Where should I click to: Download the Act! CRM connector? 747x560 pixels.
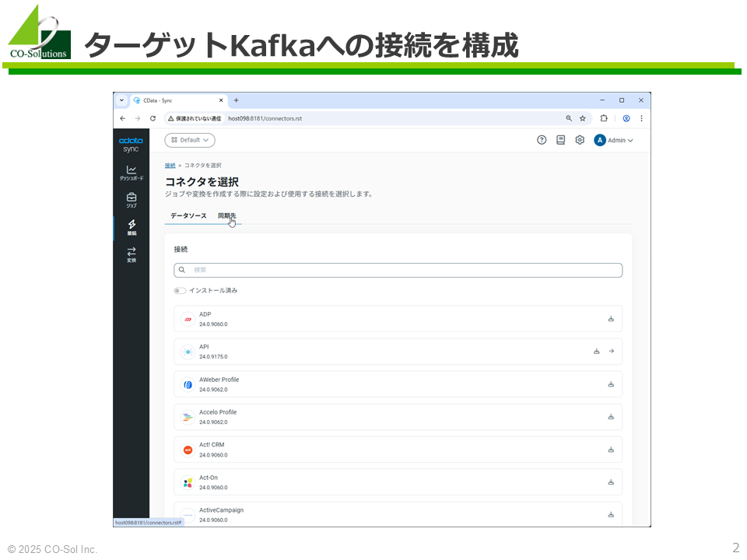(x=611, y=450)
